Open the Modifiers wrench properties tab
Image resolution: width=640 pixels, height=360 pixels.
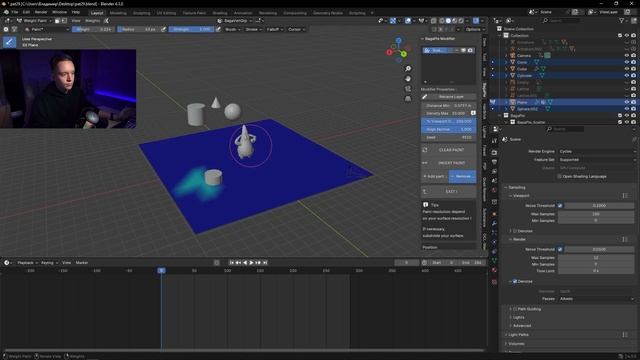coord(494,223)
